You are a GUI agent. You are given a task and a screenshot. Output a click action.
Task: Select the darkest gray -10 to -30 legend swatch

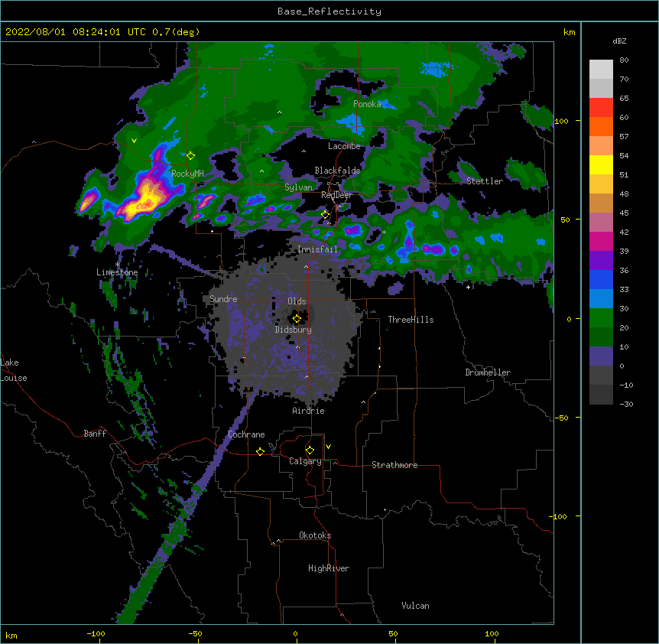pyautogui.click(x=601, y=395)
